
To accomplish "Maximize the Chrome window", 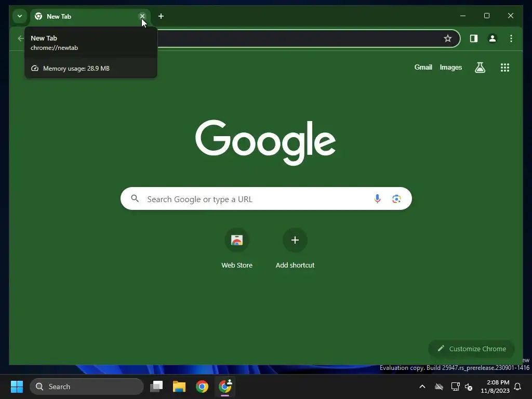I will [x=486, y=16].
